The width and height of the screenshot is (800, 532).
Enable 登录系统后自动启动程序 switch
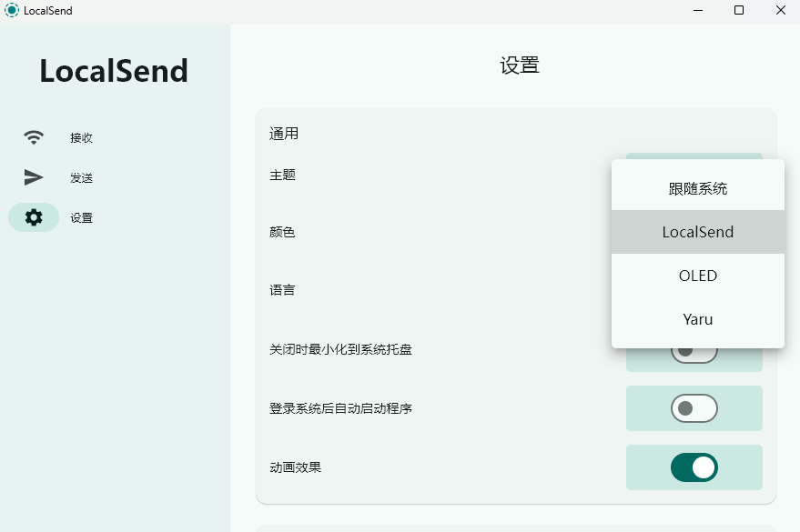[694, 408]
